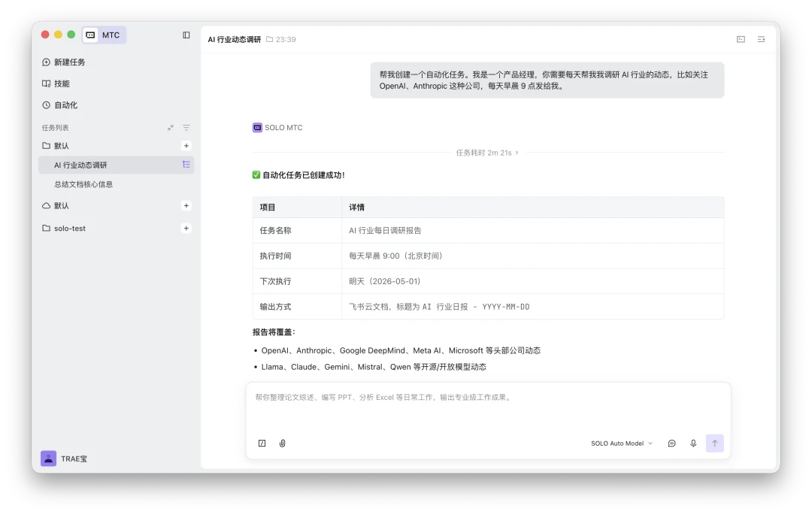The height and width of the screenshot is (515, 812).
Task: Click the green fullscreen window button
Action: point(71,35)
